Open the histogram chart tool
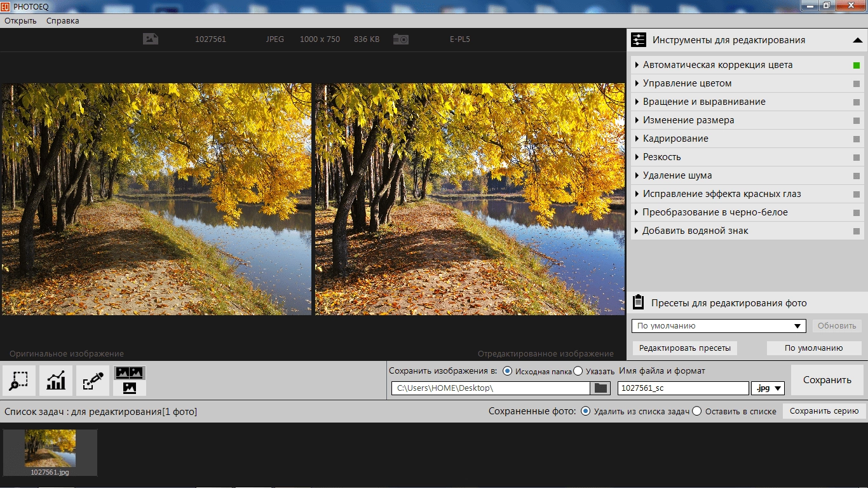This screenshot has height=488, width=868. pyautogui.click(x=56, y=381)
